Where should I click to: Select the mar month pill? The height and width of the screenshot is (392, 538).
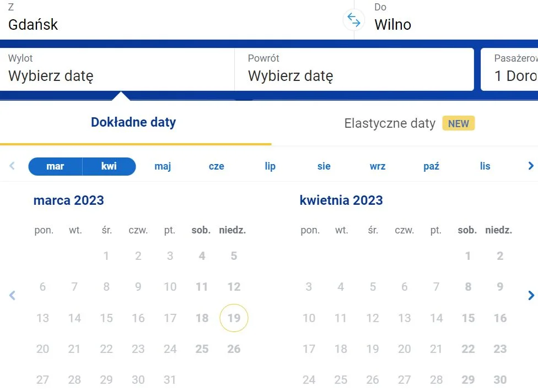coord(55,166)
